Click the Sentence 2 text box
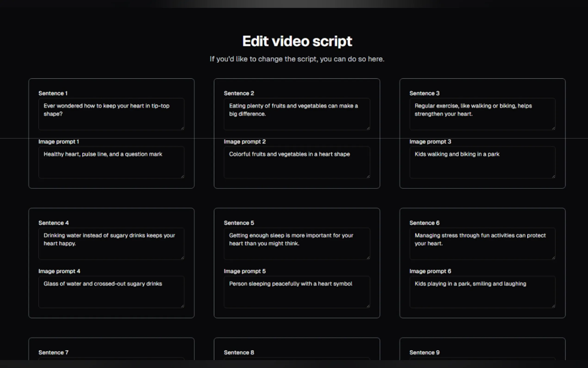The width and height of the screenshot is (588, 368). click(297, 114)
